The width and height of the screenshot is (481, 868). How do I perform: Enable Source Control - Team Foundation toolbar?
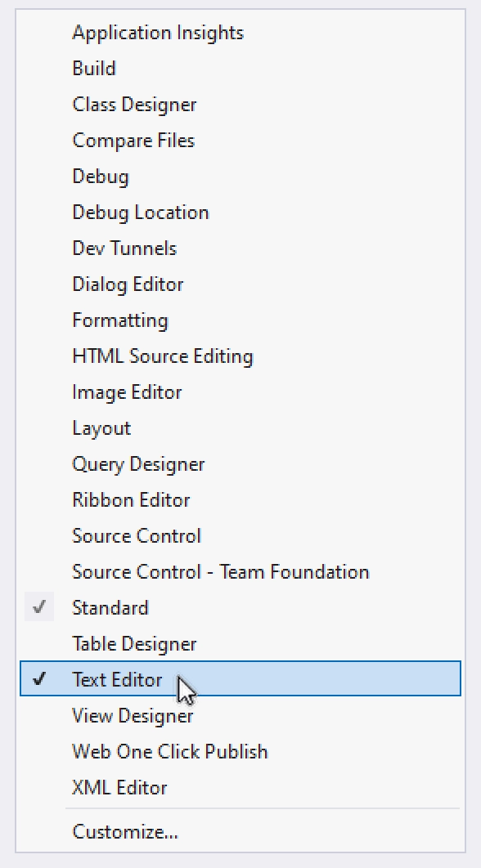pos(240,572)
